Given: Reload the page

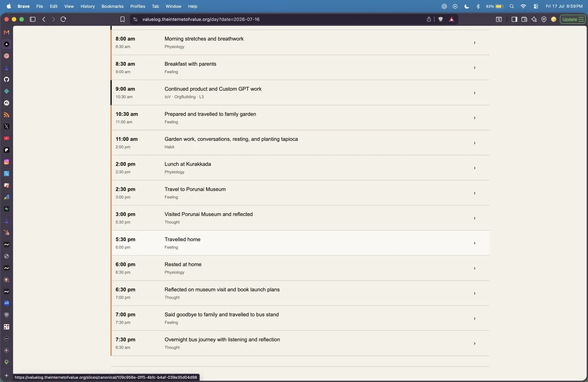Looking at the screenshot, I should pyautogui.click(x=63, y=19).
